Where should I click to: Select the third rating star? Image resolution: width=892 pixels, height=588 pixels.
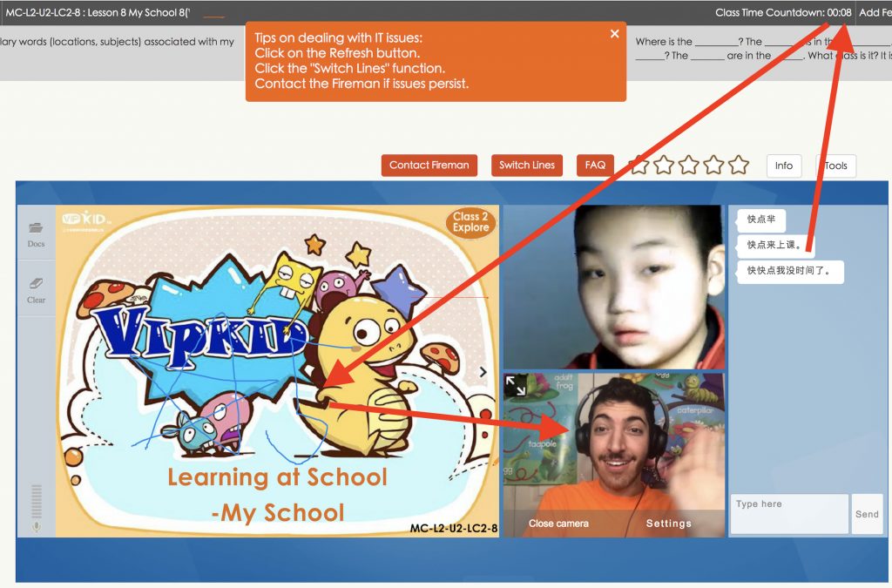(x=689, y=166)
